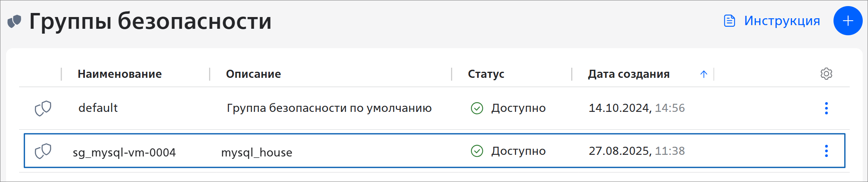Click the shield icon in default row

(43, 108)
